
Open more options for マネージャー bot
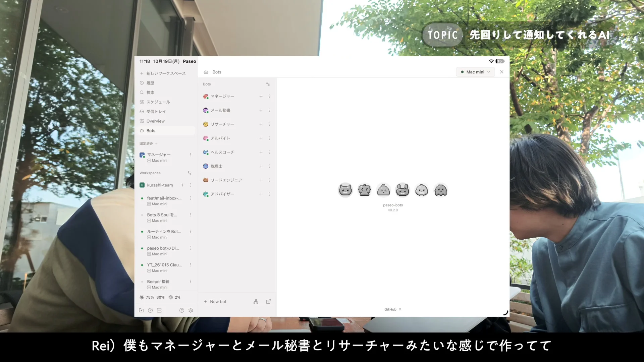pyautogui.click(x=269, y=96)
